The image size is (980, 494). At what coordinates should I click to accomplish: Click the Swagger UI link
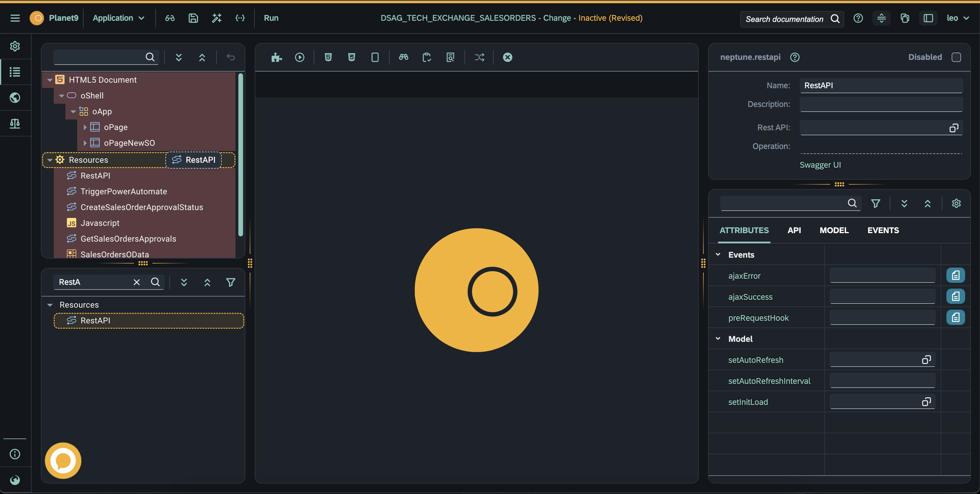click(820, 165)
